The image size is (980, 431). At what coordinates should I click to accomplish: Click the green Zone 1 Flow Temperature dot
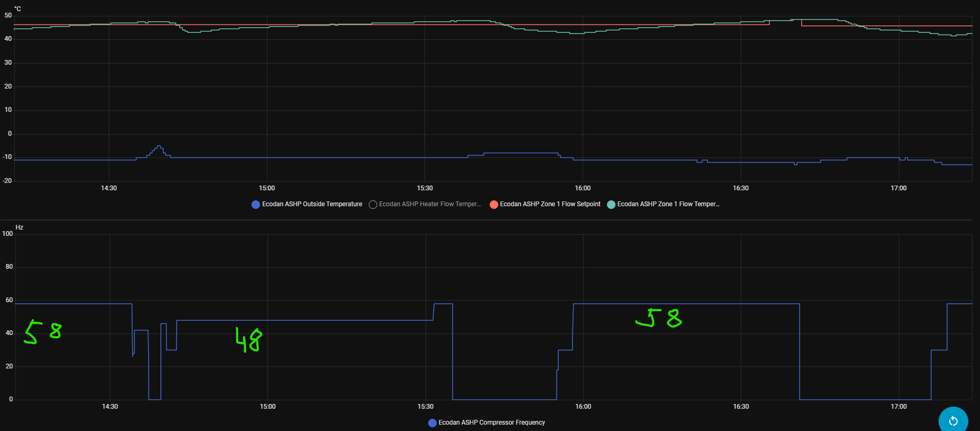click(611, 205)
